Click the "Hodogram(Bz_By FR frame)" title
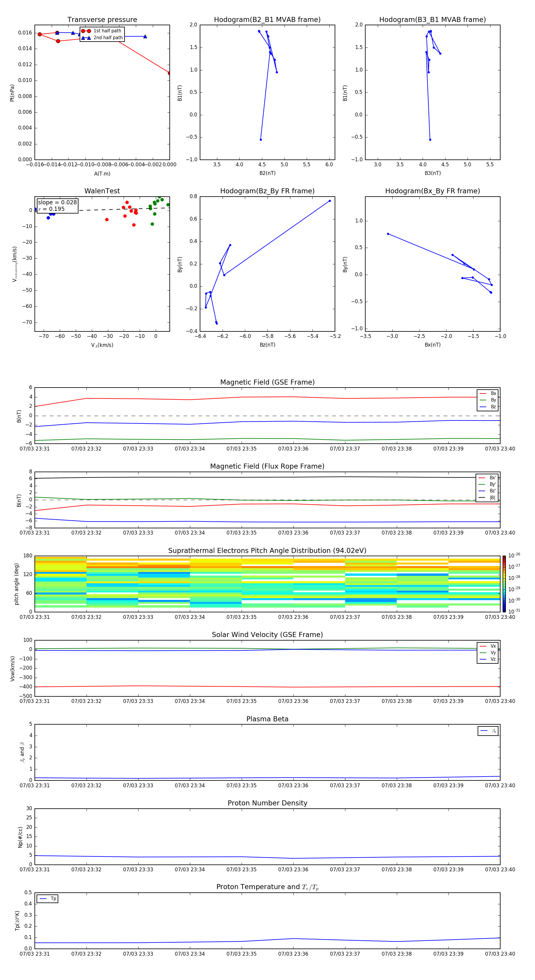This screenshot has width=535, height=980. (267, 191)
